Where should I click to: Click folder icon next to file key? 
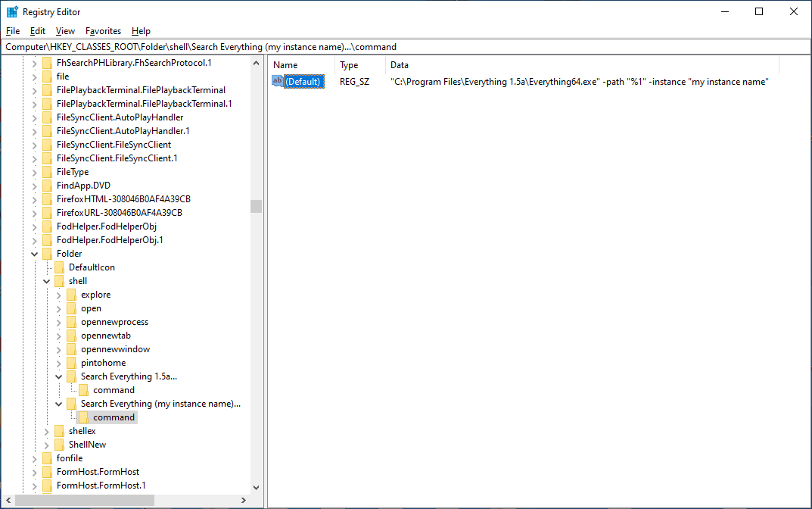(47, 77)
